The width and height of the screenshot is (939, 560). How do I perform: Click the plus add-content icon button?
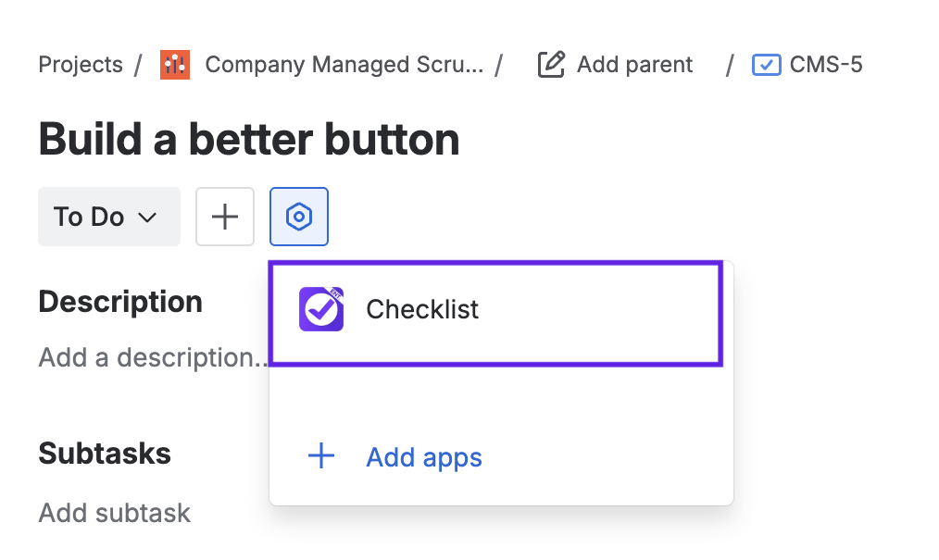(x=225, y=217)
